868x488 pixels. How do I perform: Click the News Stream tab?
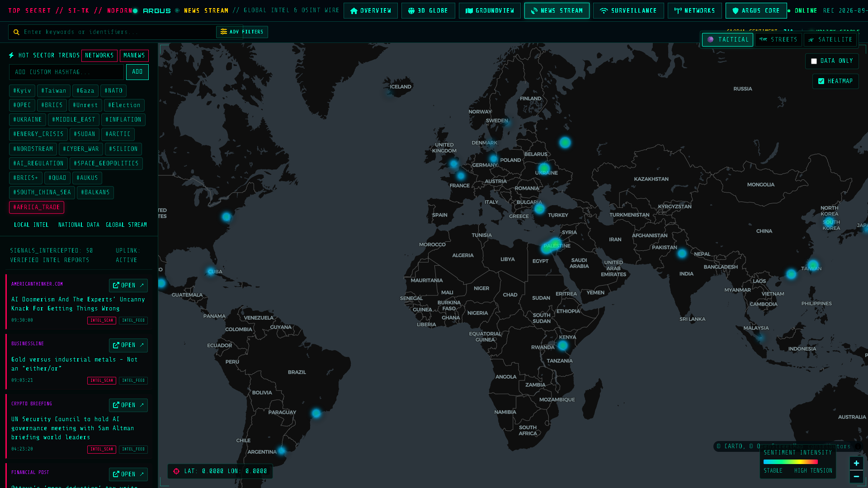[557, 11]
